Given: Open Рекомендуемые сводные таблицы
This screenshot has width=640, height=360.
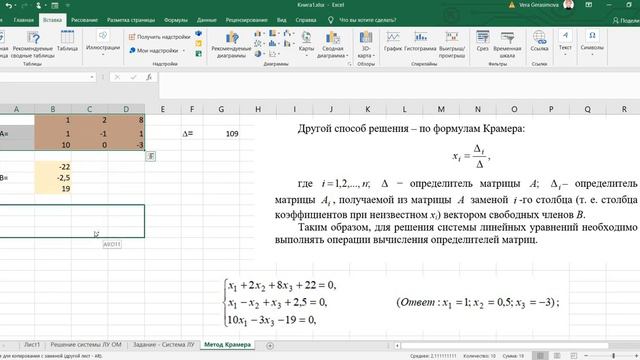Looking at the screenshot, I should pyautogui.click(x=32, y=44).
